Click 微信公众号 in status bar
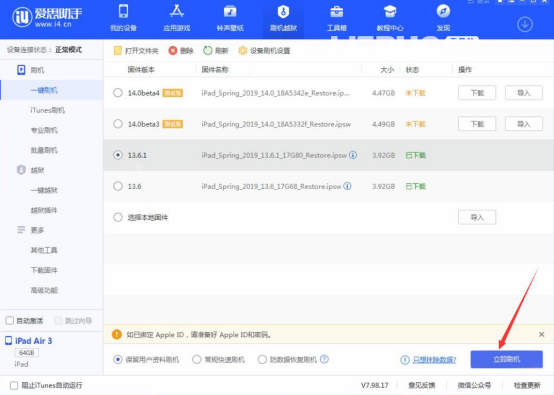 click(x=474, y=385)
